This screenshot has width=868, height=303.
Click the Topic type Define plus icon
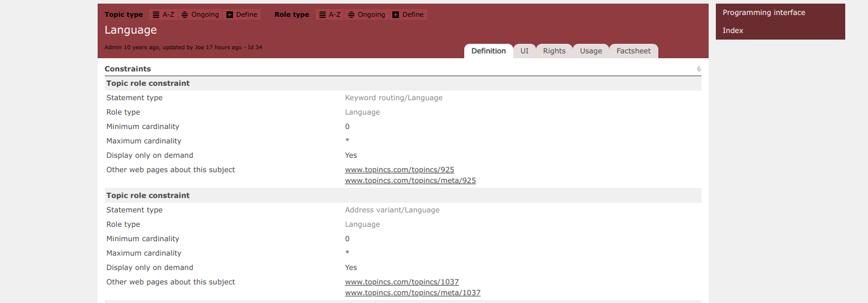[229, 14]
